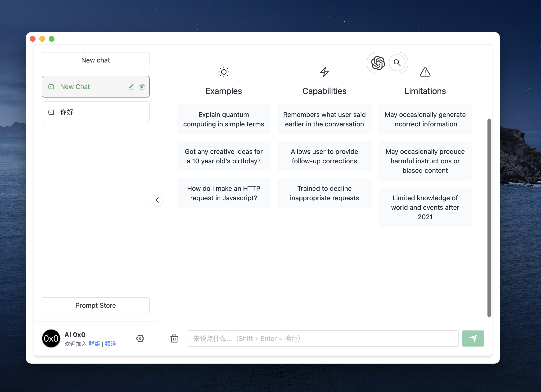Open the 你好 conversation

pyautogui.click(x=95, y=112)
